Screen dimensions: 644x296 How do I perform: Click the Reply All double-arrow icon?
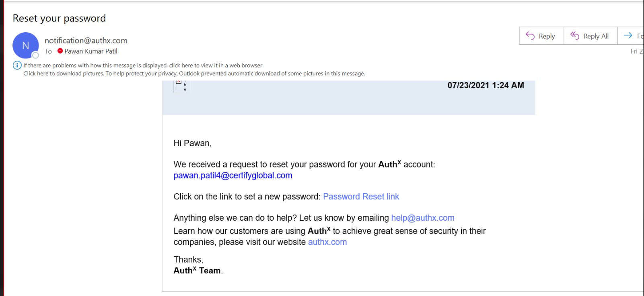click(575, 36)
